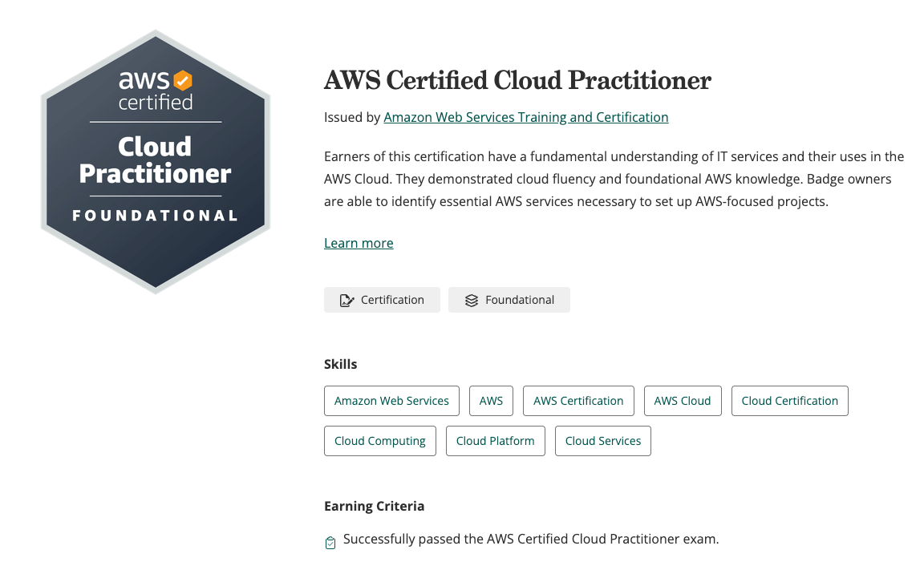Open the Cloud Computing skill tag
The image size is (924, 566).
click(380, 441)
